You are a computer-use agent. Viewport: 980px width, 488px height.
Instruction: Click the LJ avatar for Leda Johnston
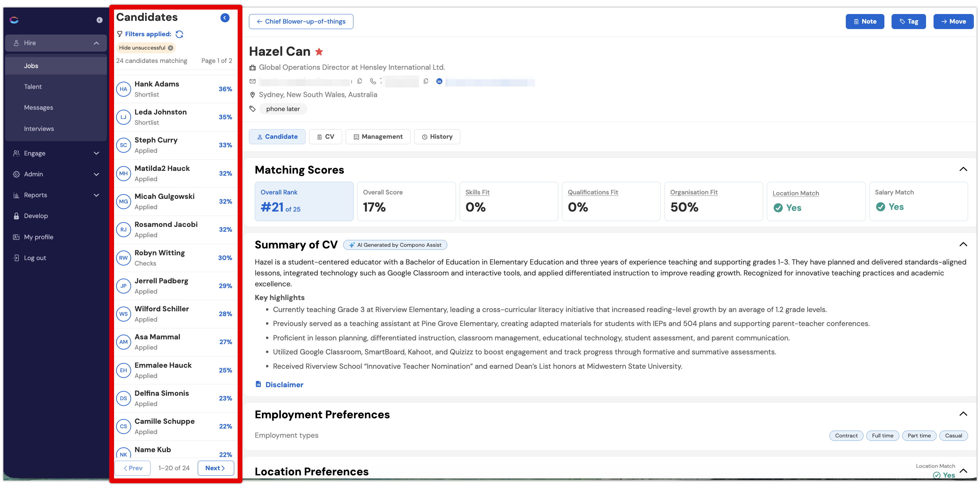pyautogui.click(x=123, y=117)
